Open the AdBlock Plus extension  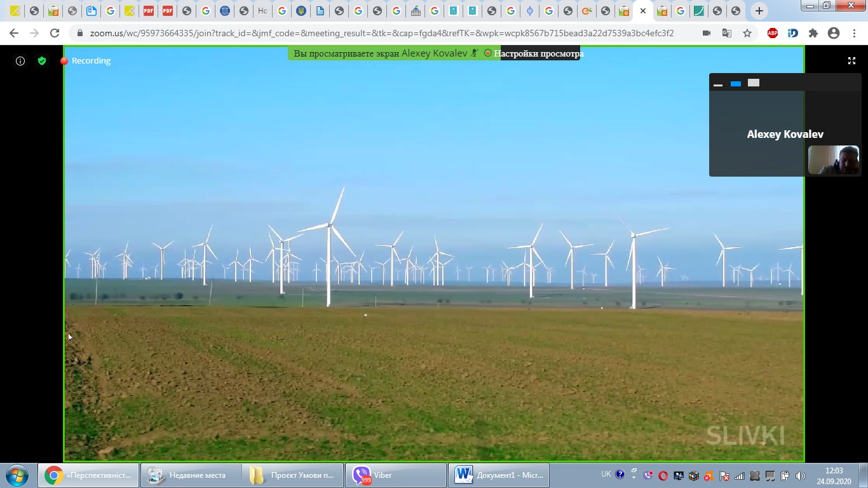point(773,33)
